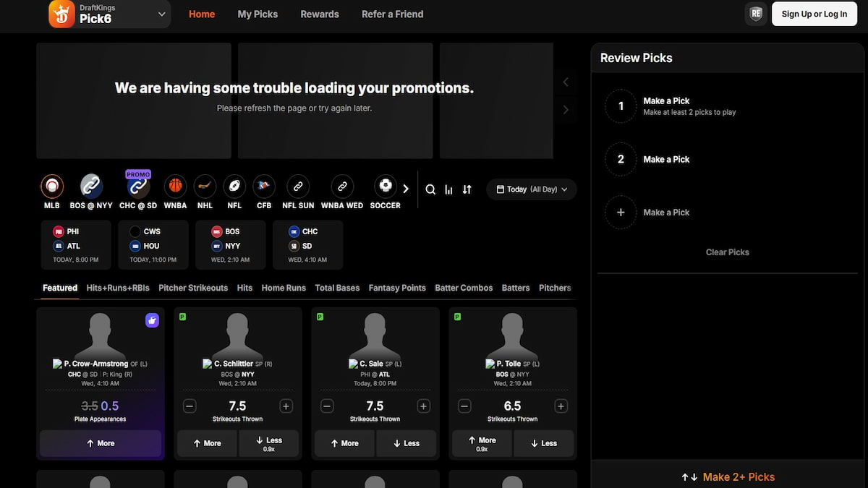Pick Less 0.9x on C. Schlittler strikeouts

click(269, 443)
